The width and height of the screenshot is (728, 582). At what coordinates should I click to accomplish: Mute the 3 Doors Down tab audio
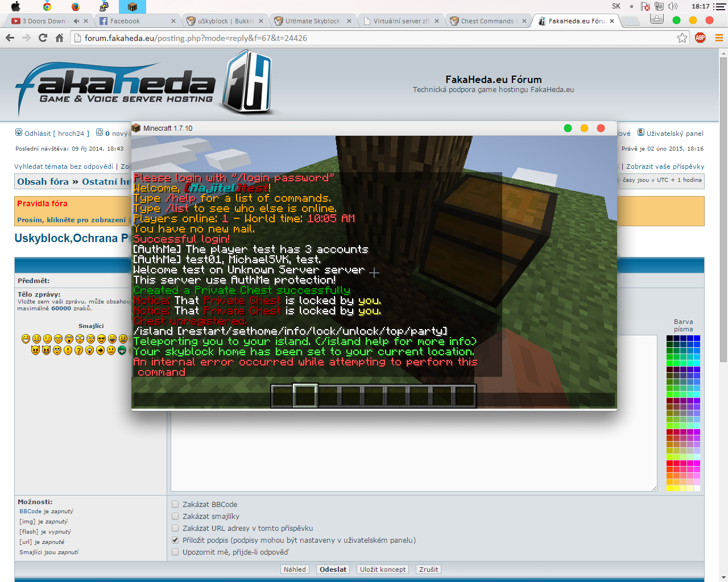point(76,21)
